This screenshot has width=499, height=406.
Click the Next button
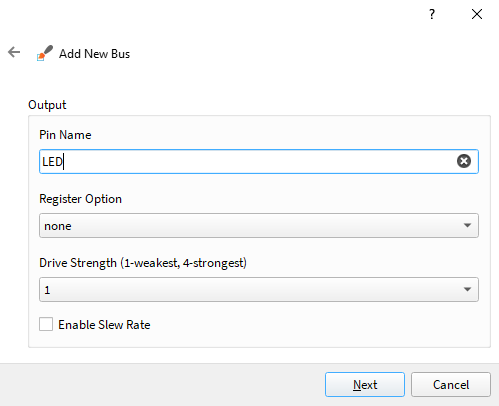point(365,385)
